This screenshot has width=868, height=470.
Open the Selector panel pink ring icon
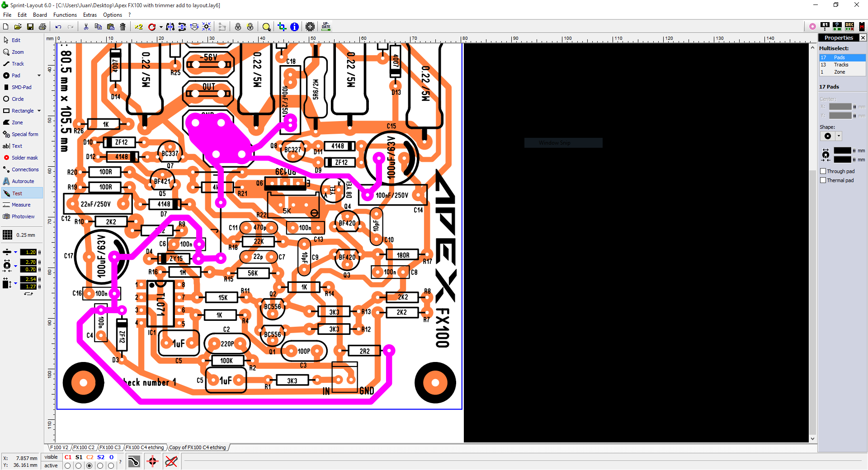pos(812,27)
